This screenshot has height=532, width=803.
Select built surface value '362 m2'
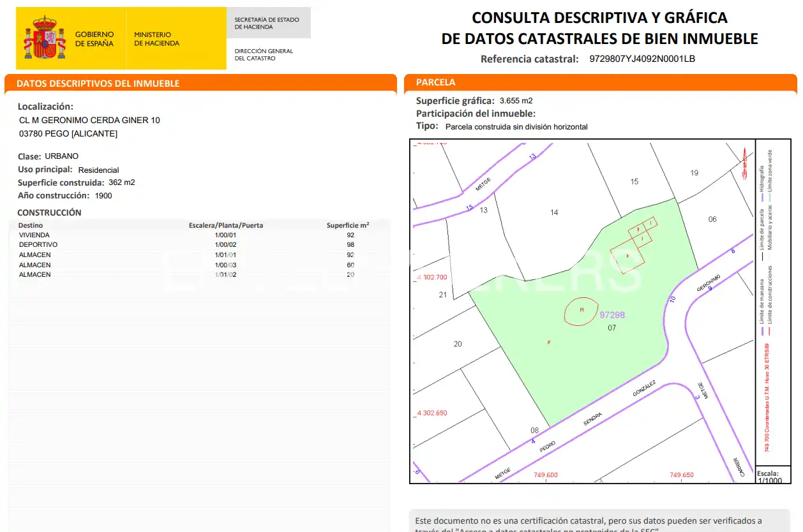[122, 182]
